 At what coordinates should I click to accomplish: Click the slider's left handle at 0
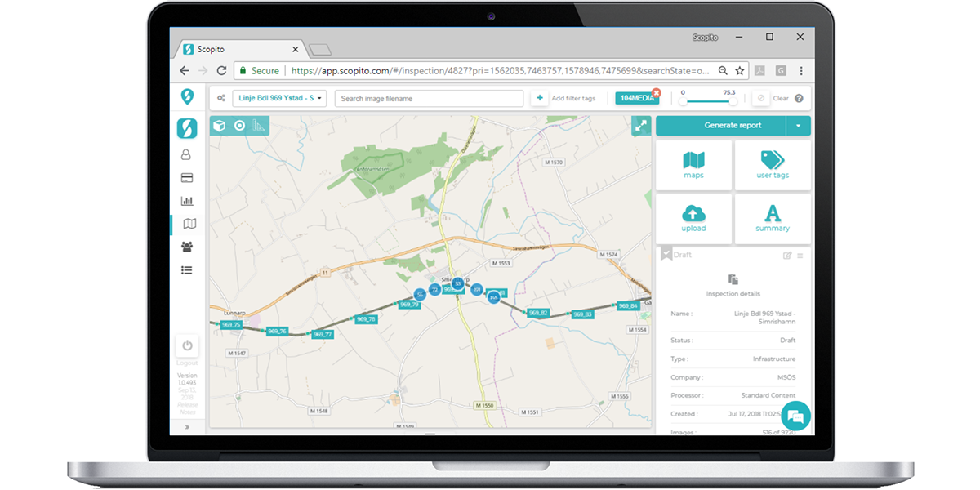(683, 101)
